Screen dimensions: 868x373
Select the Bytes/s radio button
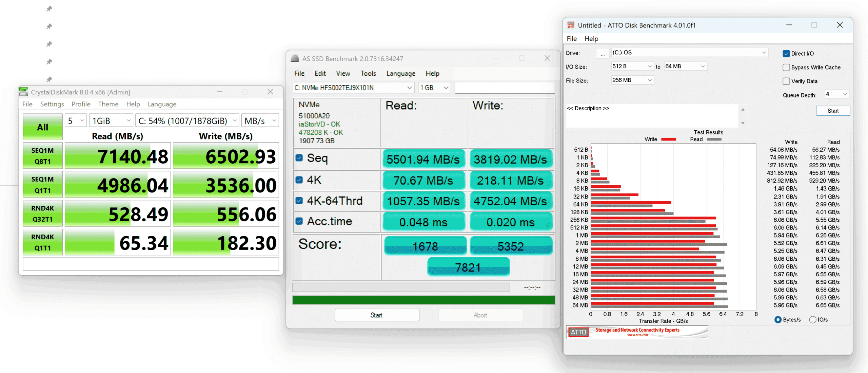pyautogui.click(x=778, y=320)
